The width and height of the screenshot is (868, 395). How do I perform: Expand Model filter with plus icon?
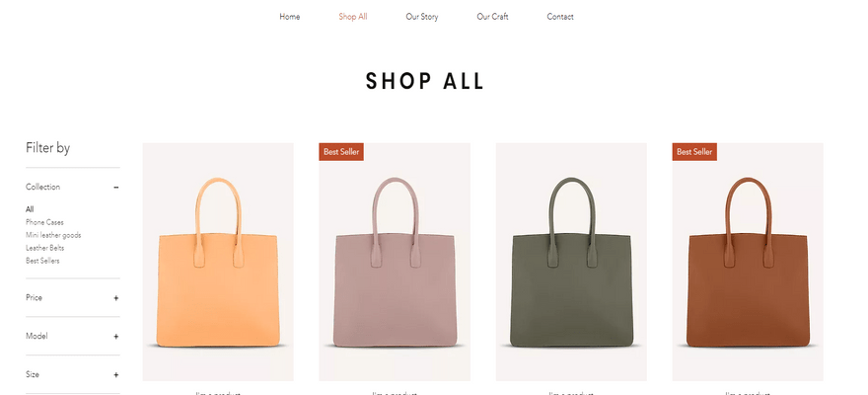pyautogui.click(x=116, y=337)
